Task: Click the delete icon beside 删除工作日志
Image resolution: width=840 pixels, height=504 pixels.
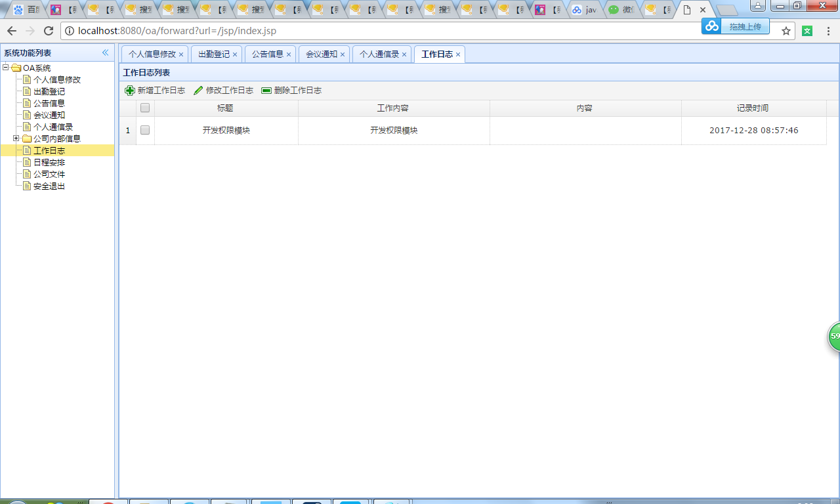Action: pos(265,90)
